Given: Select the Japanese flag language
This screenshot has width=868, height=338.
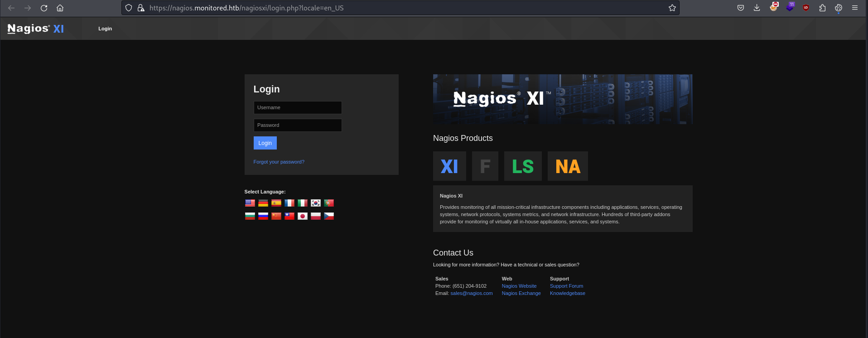Looking at the screenshot, I should click(303, 216).
